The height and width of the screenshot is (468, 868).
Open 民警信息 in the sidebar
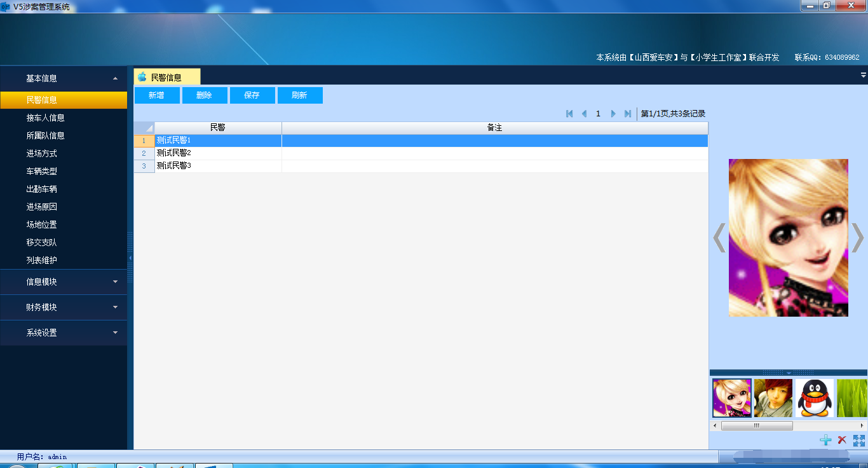[x=64, y=100]
